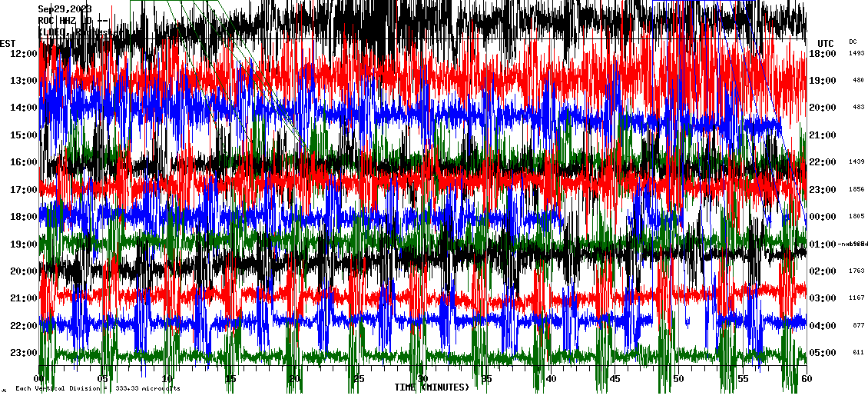Click the 05:00 UTC row label
The image size is (868, 399).
(822, 353)
